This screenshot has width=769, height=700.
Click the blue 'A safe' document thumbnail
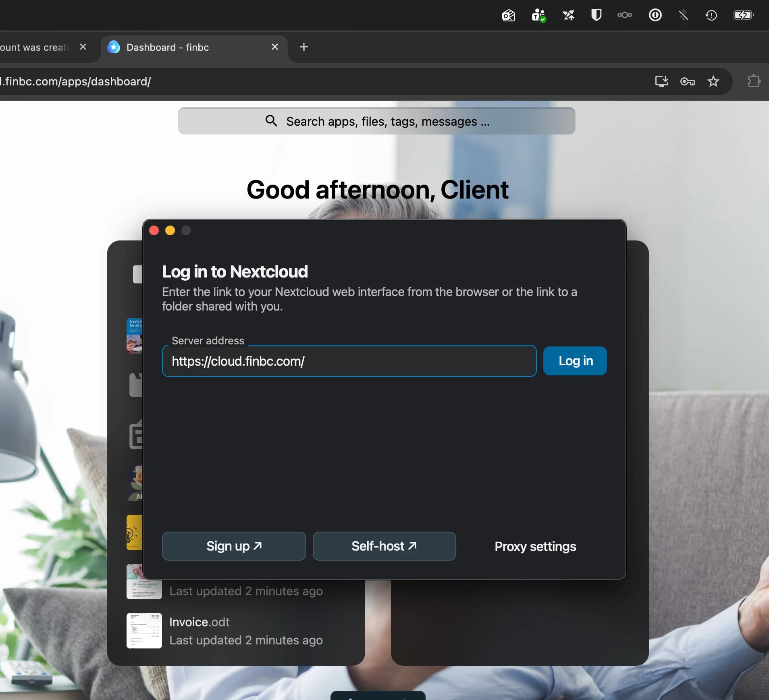tap(135, 336)
